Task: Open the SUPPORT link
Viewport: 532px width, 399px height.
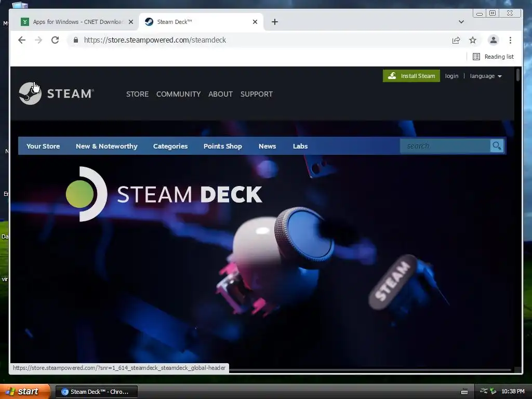Action: click(x=257, y=94)
